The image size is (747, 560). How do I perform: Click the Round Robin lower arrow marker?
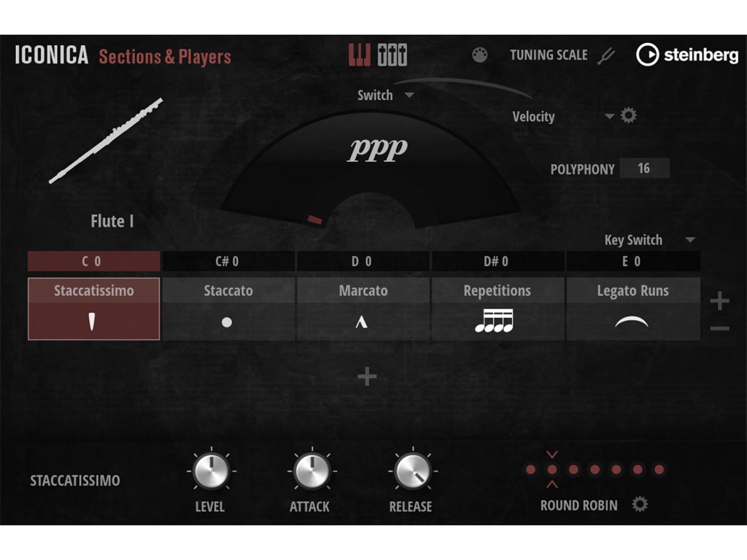pyautogui.click(x=552, y=484)
